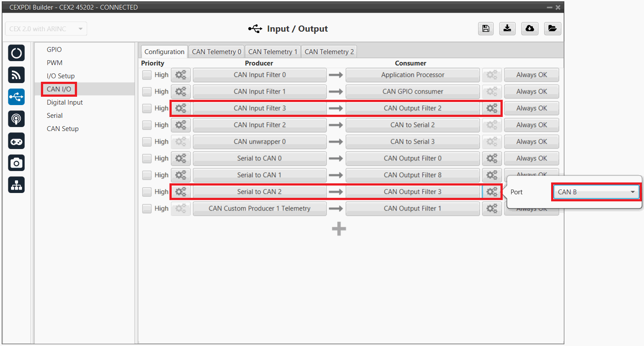Select Digital Input in the side menu
This screenshot has width=644, height=346.
(65, 102)
